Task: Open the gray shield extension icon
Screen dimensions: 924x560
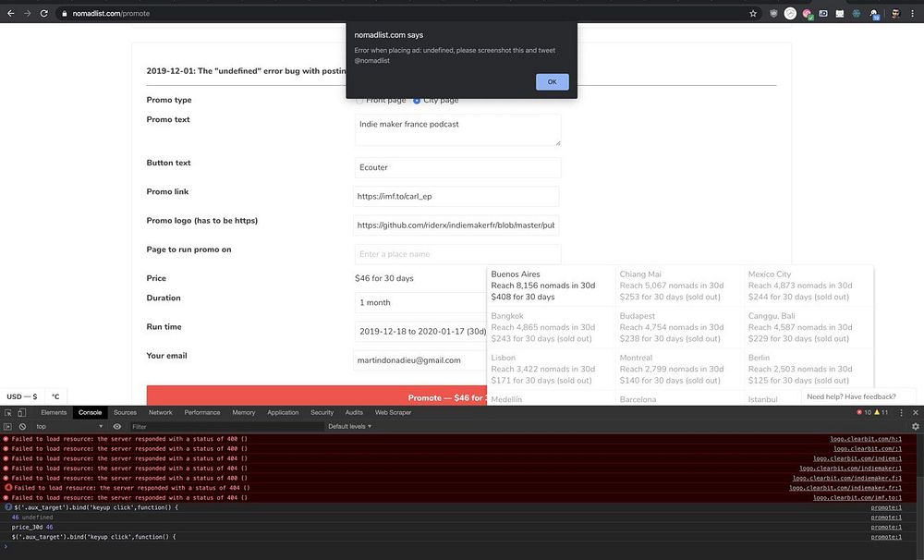Action: 773,13
